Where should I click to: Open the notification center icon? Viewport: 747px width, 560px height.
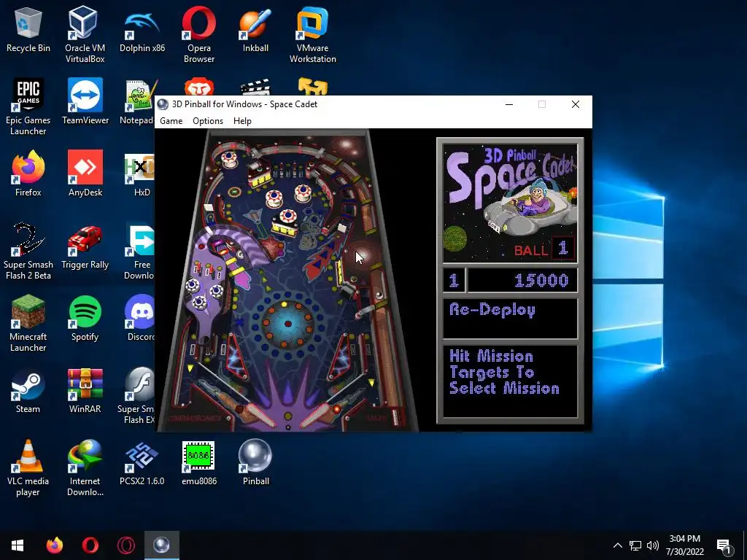724,545
